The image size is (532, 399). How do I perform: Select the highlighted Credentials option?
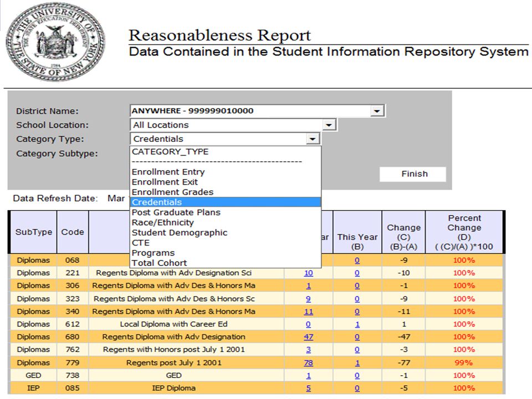pos(226,202)
